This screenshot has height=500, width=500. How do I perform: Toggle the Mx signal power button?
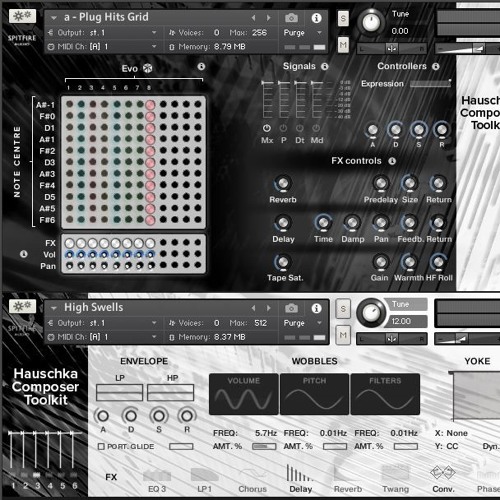click(x=267, y=128)
